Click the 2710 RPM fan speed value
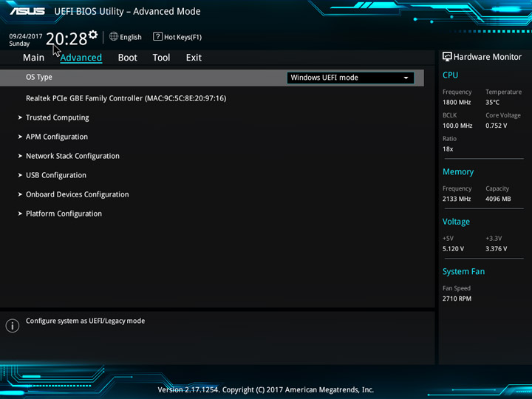532x399 pixels. (x=457, y=299)
